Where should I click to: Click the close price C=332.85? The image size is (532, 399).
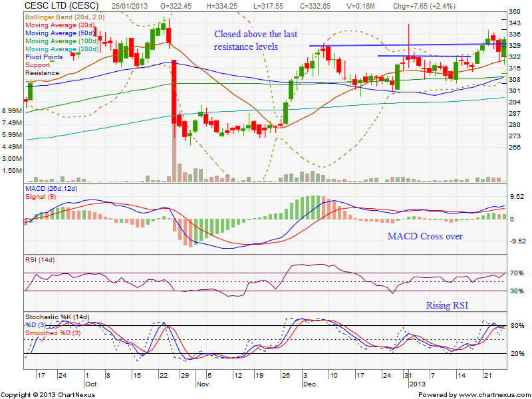click(315, 6)
